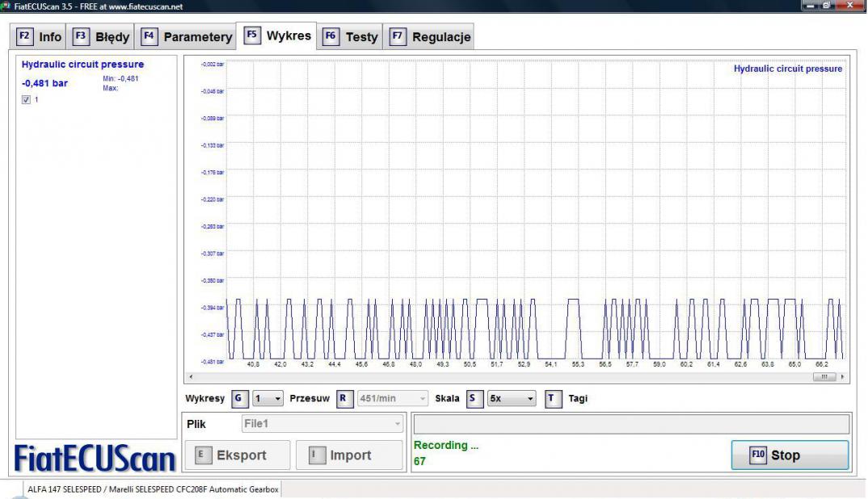This screenshot has width=868, height=499.
Task: Click the F10 key icon on Stop
Action: point(757,455)
